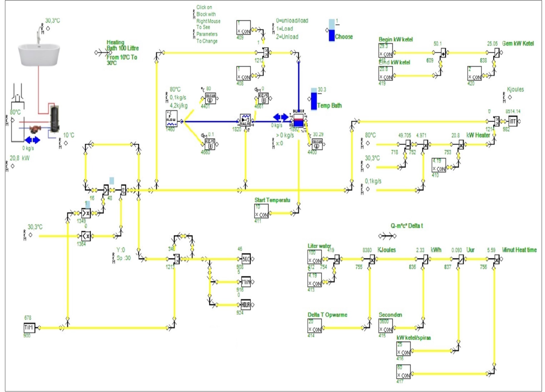Image resolution: width=545 pixels, height=392 pixels.
Task: Click the INT integrator block 982
Action: click(x=512, y=121)
